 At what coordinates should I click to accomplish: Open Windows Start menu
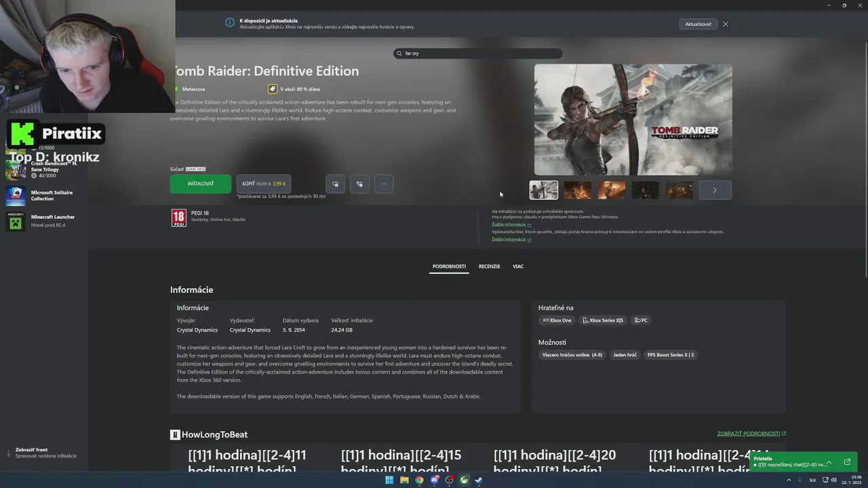click(389, 480)
